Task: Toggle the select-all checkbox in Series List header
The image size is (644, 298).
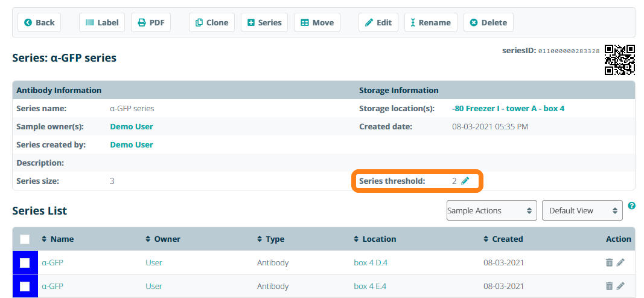Action: [25, 239]
